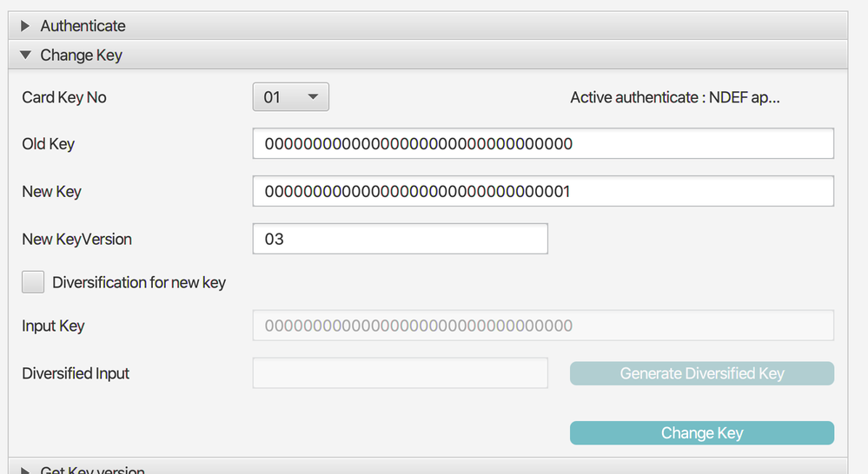This screenshot has height=474, width=868.
Task: Click the Card Key No label
Action: pyautogui.click(x=64, y=97)
